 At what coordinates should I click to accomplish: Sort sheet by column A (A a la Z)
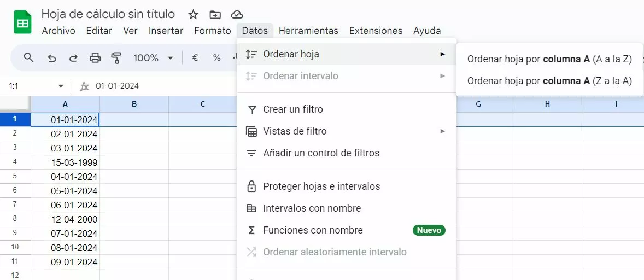coord(549,59)
